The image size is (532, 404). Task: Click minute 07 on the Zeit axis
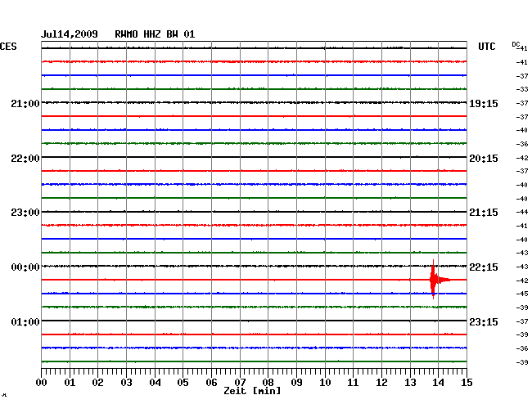[240, 383]
